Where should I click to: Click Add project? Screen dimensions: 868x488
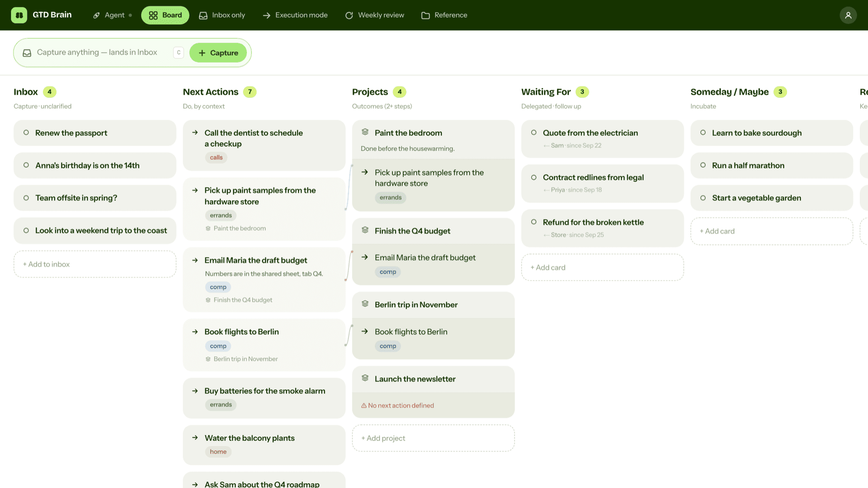pos(433,438)
